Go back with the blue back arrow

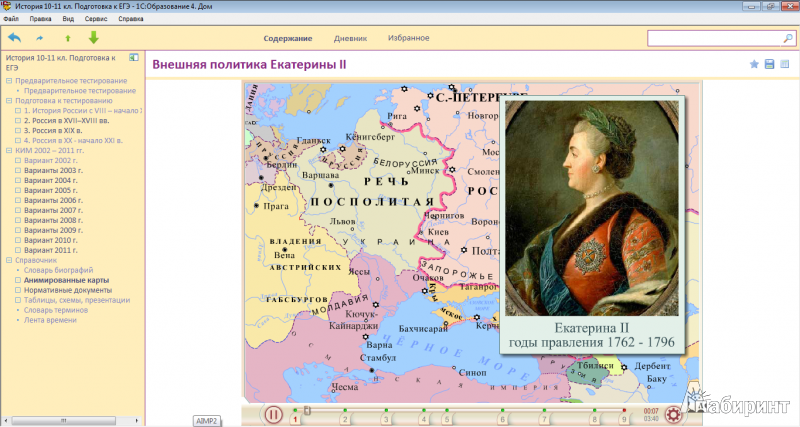(14, 38)
